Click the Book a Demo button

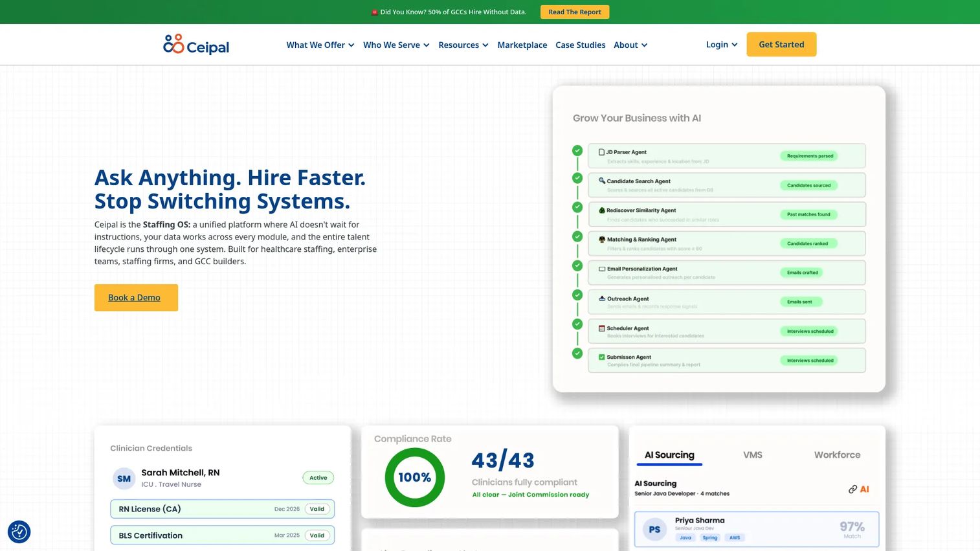[x=136, y=297]
